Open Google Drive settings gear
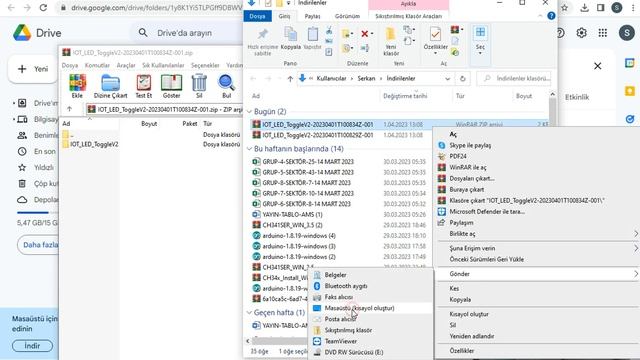Image resolution: width=640 pixels, height=360 pixels. pyautogui.click(x=582, y=33)
